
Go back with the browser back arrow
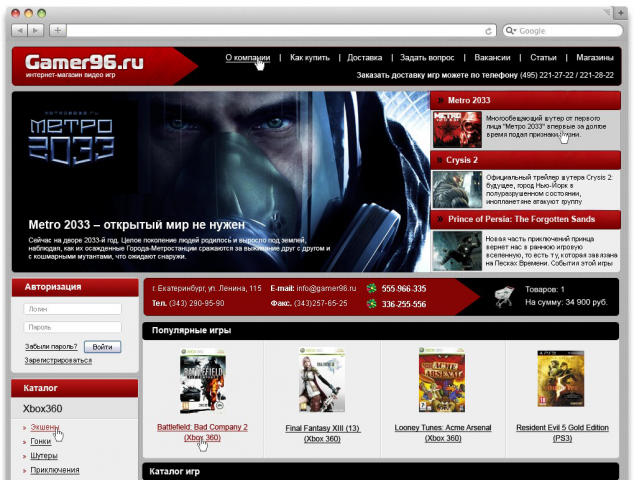pos(19,30)
